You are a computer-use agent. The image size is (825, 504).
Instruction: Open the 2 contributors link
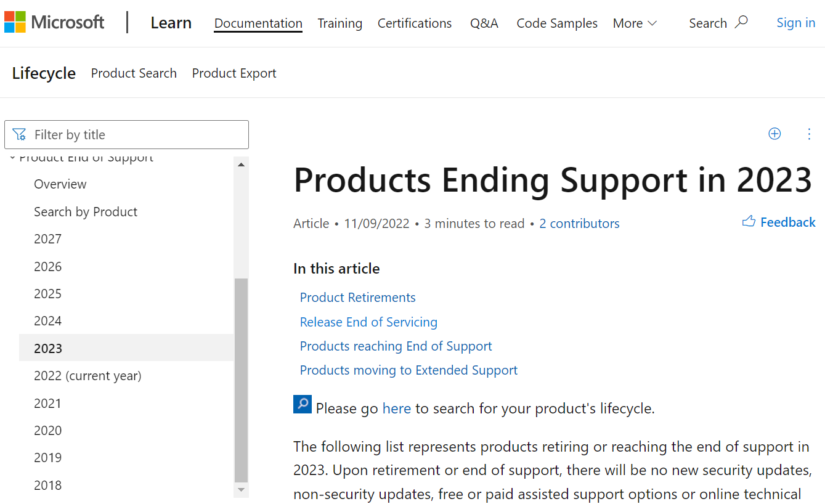579,224
